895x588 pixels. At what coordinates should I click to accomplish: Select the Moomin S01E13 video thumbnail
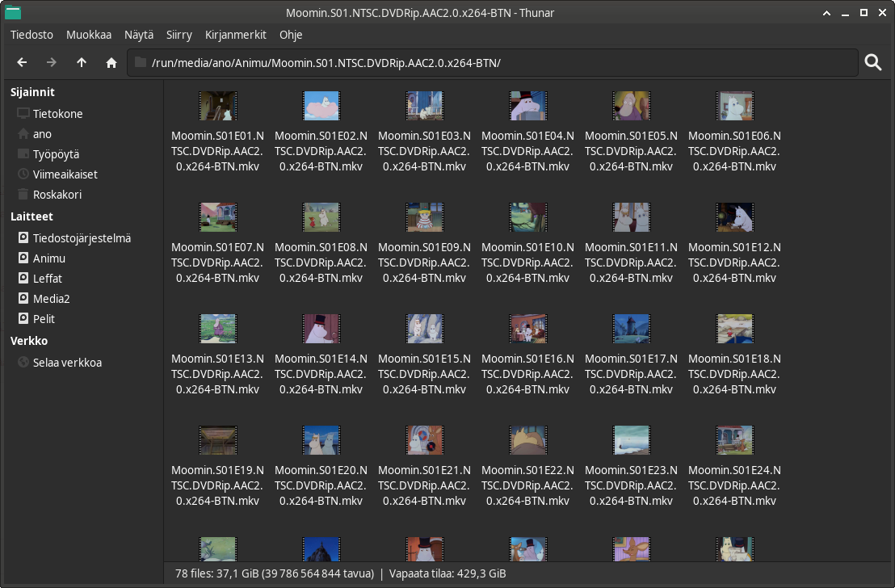click(218, 328)
